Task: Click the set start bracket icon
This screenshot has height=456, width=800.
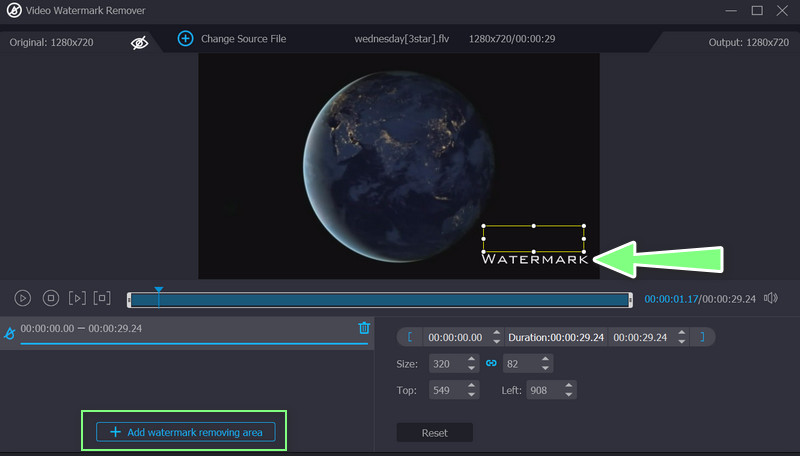Action: (x=410, y=337)
